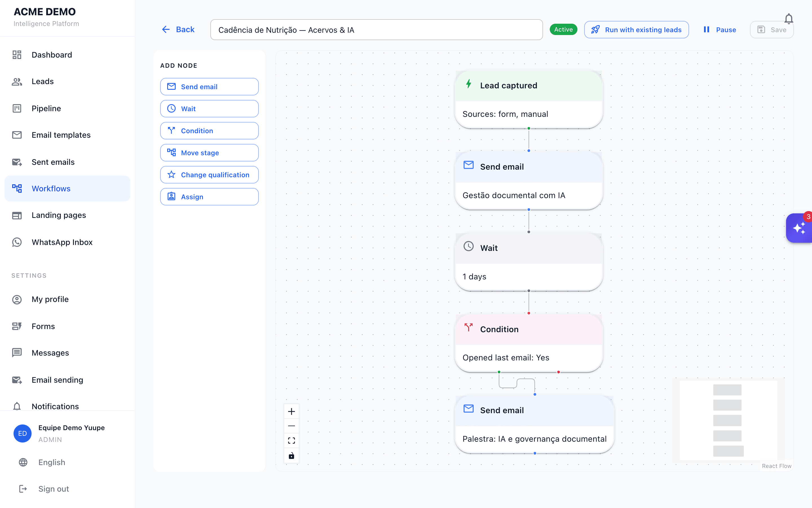Save the workflow

pos(772,30)
